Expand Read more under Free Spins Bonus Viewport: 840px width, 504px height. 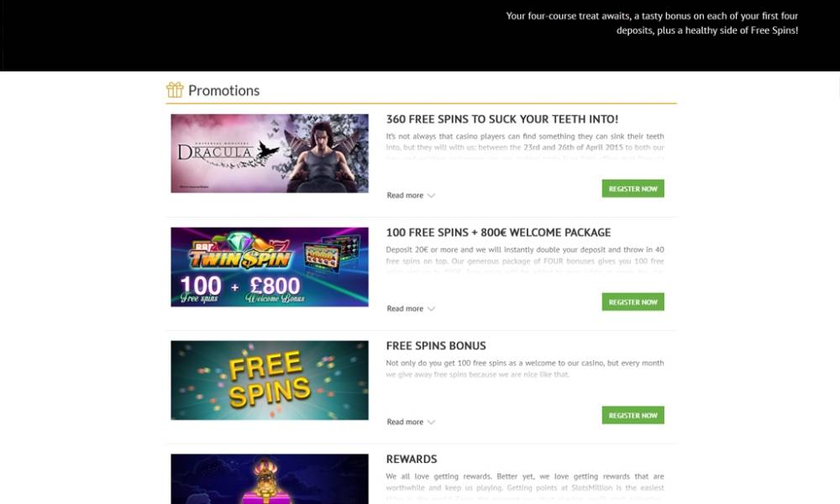click(x=411, y=422)
